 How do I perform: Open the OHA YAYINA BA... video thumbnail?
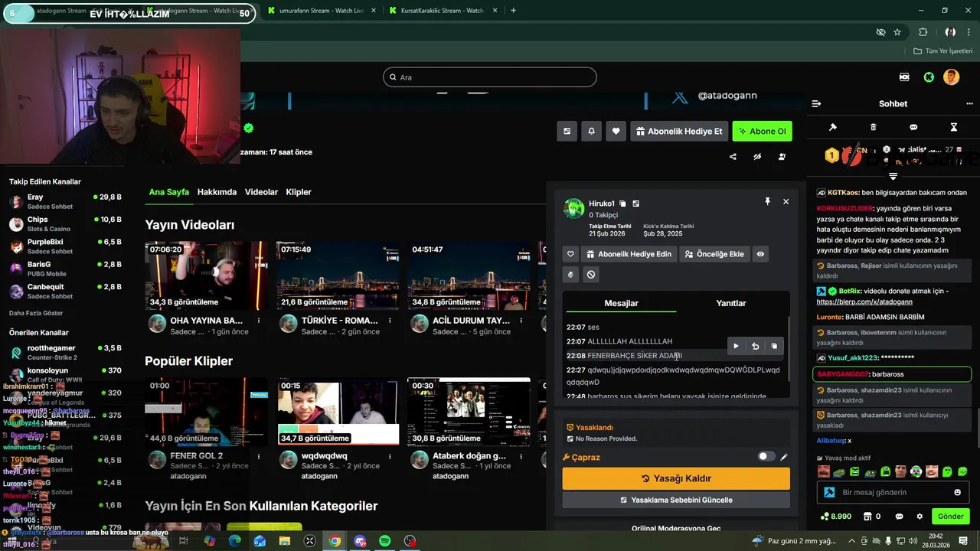coord(207,275)
